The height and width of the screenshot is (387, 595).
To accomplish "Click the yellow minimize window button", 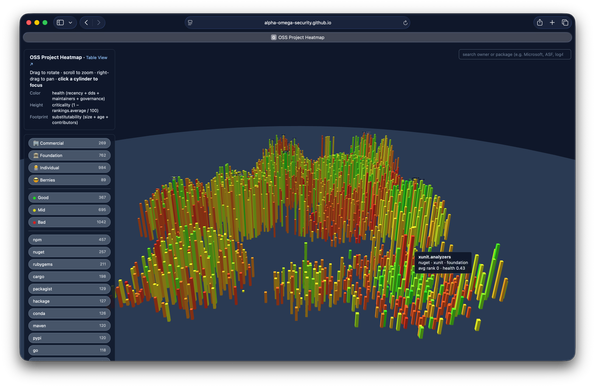I will point(37,23).
